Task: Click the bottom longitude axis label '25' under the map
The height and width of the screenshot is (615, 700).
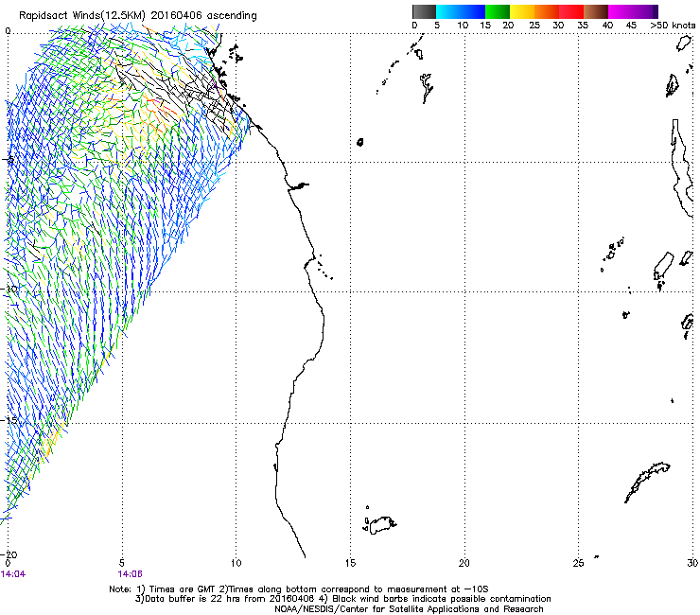Action: (578, 563)
